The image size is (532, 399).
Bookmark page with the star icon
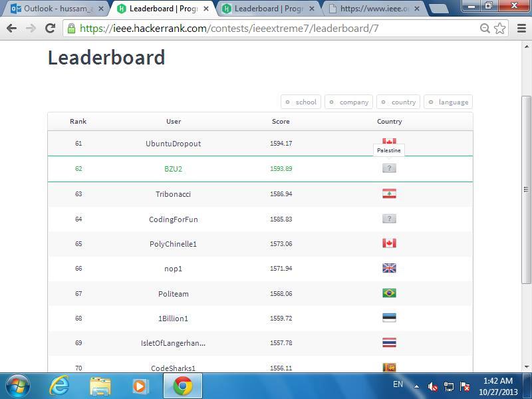(500, 29)
